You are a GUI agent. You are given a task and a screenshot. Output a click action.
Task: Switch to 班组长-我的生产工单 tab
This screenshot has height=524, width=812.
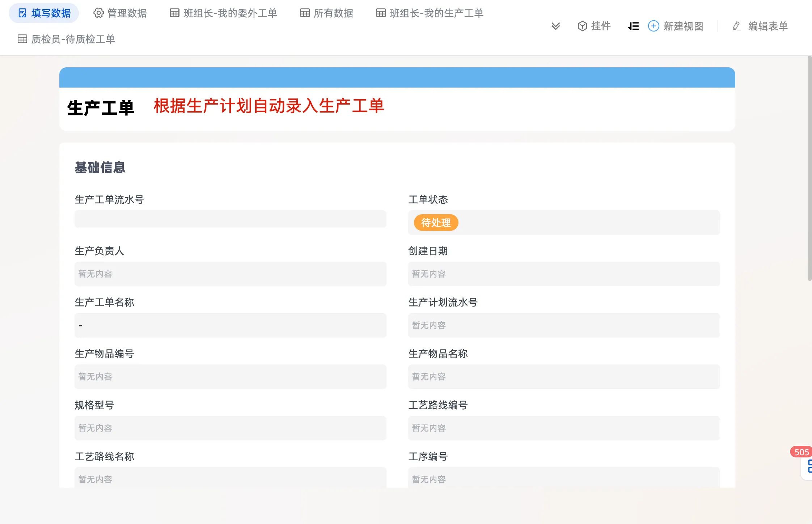[x=436, y=13]
